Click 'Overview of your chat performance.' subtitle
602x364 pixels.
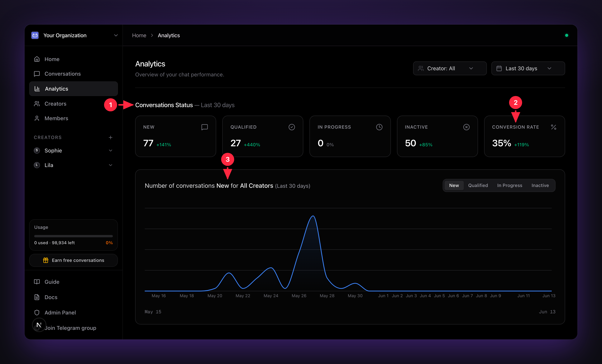pyautogui.click(x=179, y=74)
